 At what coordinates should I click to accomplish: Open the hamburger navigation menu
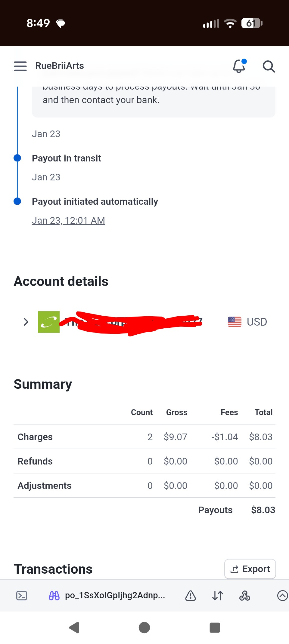click(20, 66)
